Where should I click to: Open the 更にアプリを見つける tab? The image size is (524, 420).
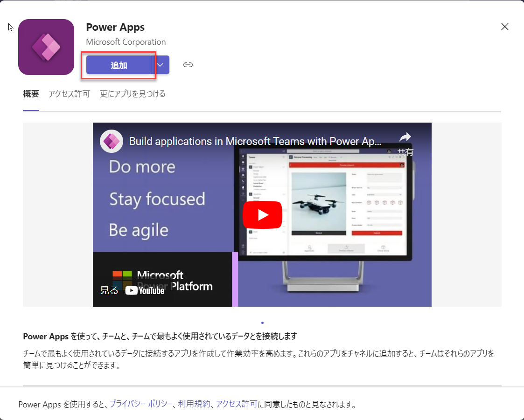[x=133, y=94]
